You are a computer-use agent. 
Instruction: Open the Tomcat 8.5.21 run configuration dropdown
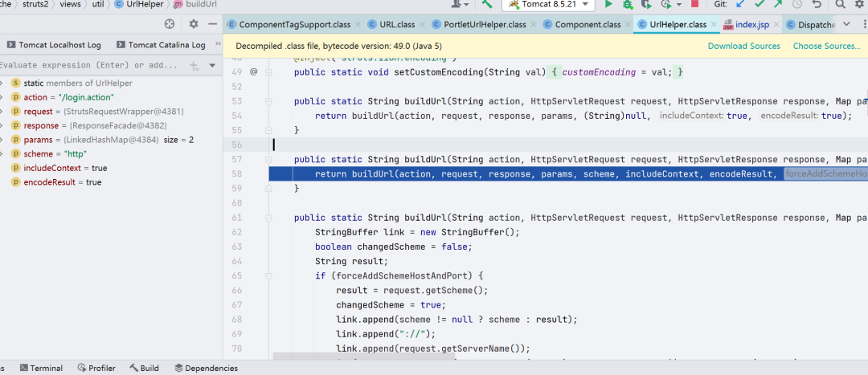548,5
